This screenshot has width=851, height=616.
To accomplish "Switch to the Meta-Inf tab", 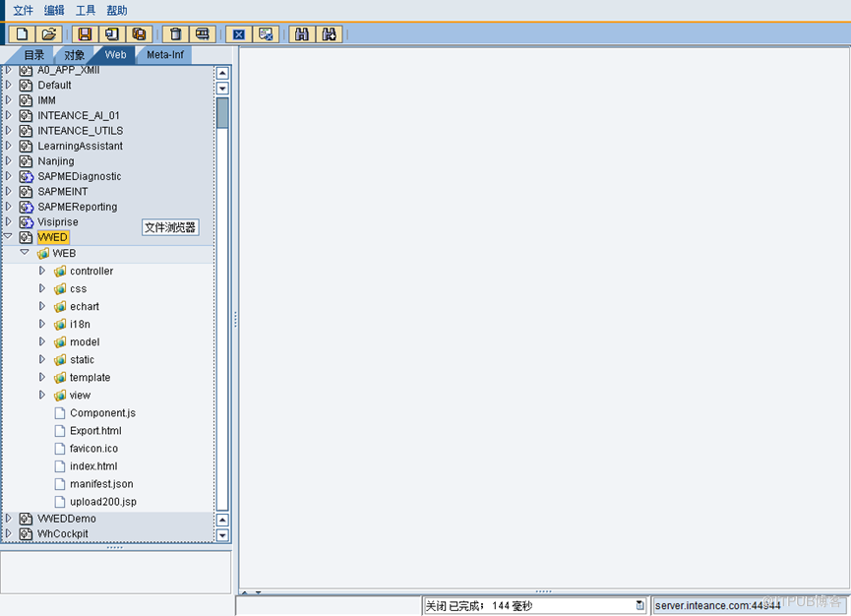I will [x=164, y=55].
